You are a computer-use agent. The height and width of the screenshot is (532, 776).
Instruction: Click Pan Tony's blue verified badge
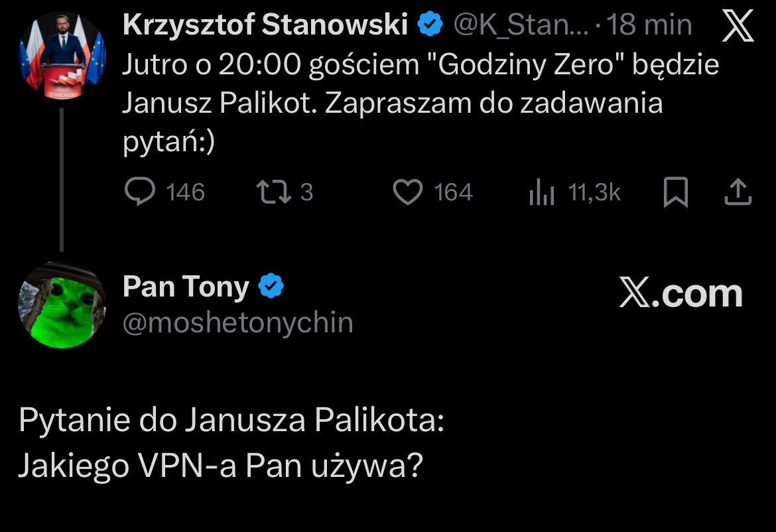271,287
